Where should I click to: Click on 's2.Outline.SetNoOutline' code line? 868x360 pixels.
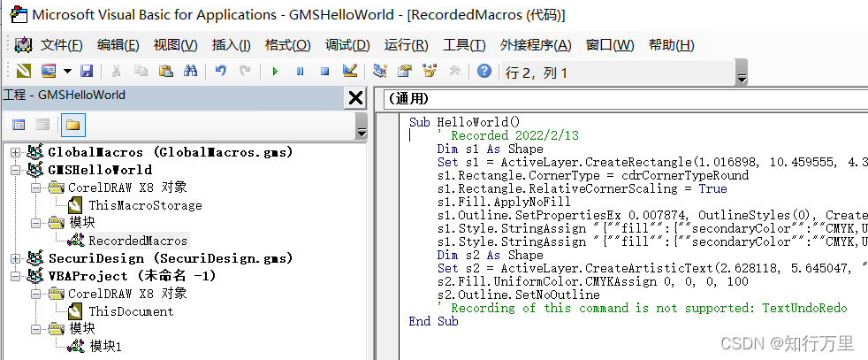[518, 295]
